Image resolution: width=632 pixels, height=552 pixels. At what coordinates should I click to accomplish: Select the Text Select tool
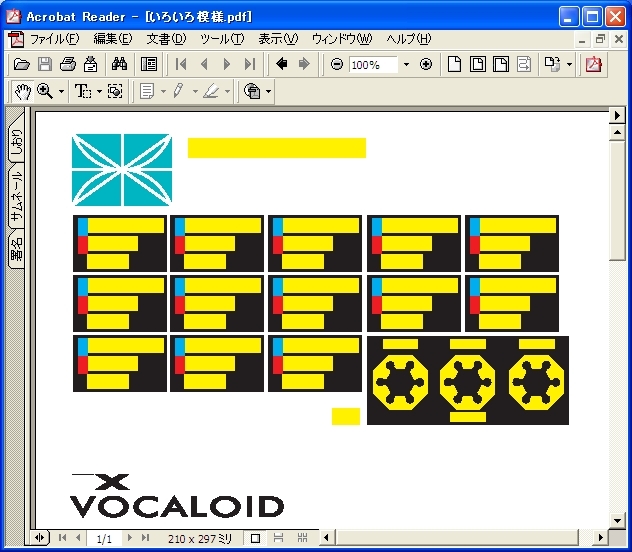83,91
